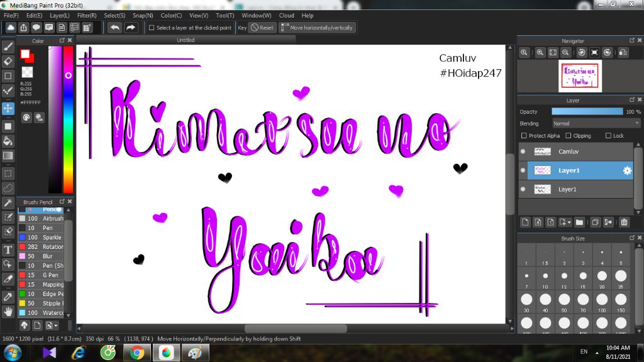Zoom in using Navigator plus magnifier
Viewport: 644px width, 362px height.
coord(540,53)
